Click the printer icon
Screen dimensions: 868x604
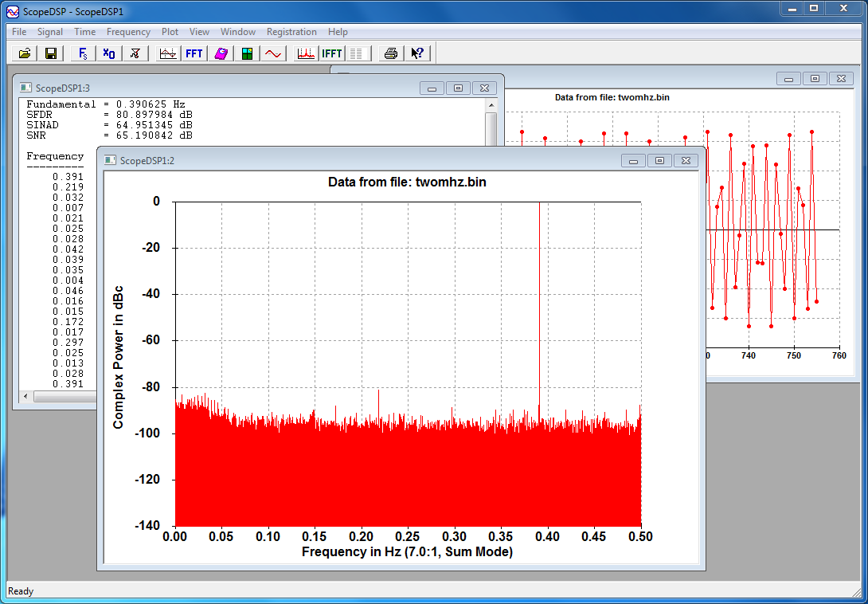coord(390,53)
